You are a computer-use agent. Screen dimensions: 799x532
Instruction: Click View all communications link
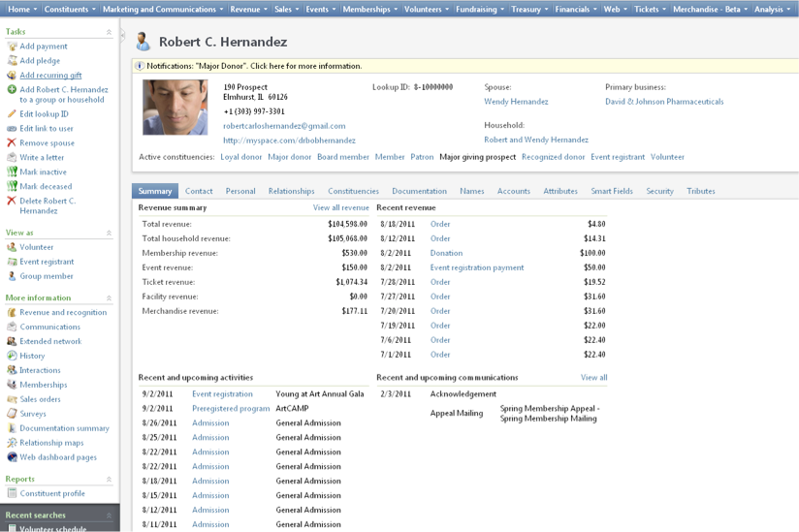594,377
